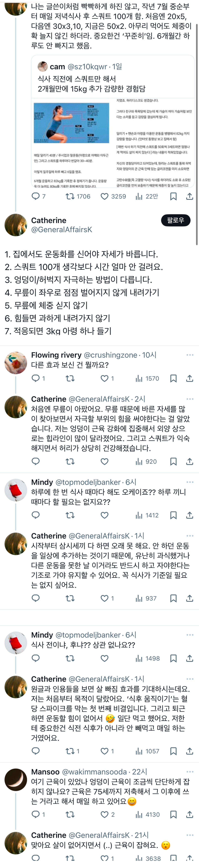
Task: Reply to the post quoting cam's tweet
Action: coord(36,196)
